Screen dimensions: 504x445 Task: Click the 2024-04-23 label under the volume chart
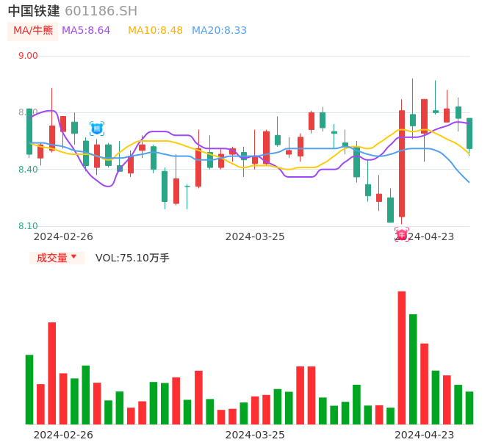click(424, 435)
